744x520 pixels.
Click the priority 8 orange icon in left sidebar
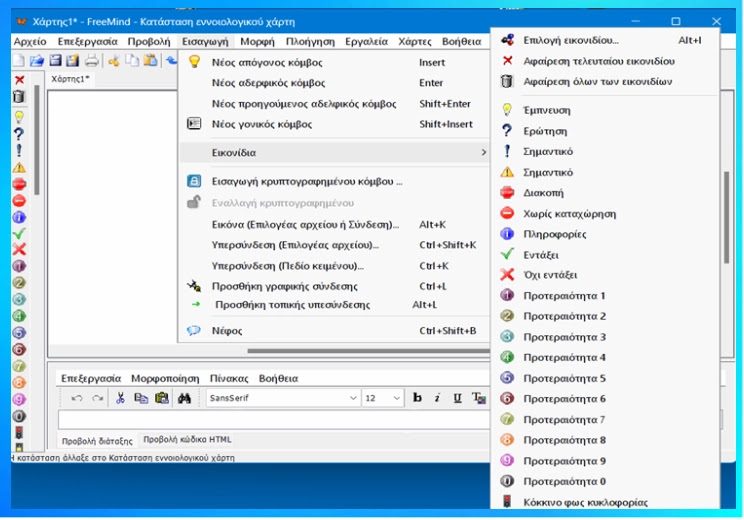click(x=19, y=382)
